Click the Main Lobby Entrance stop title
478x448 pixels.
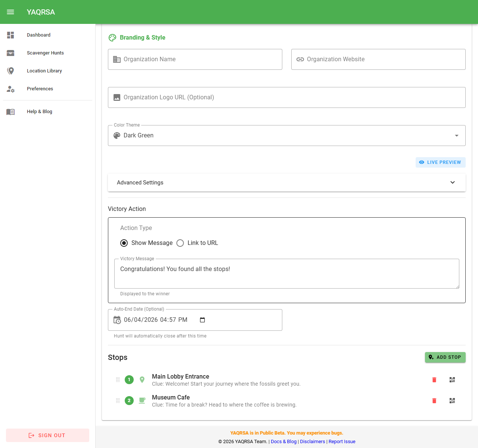point(180,377)
